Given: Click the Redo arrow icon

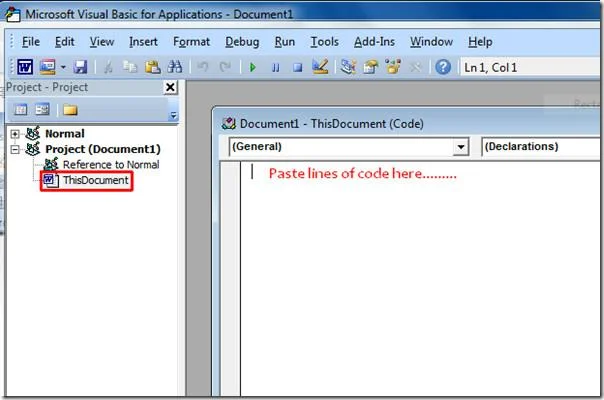Looking at the screenshot, I should click(225, 67).
